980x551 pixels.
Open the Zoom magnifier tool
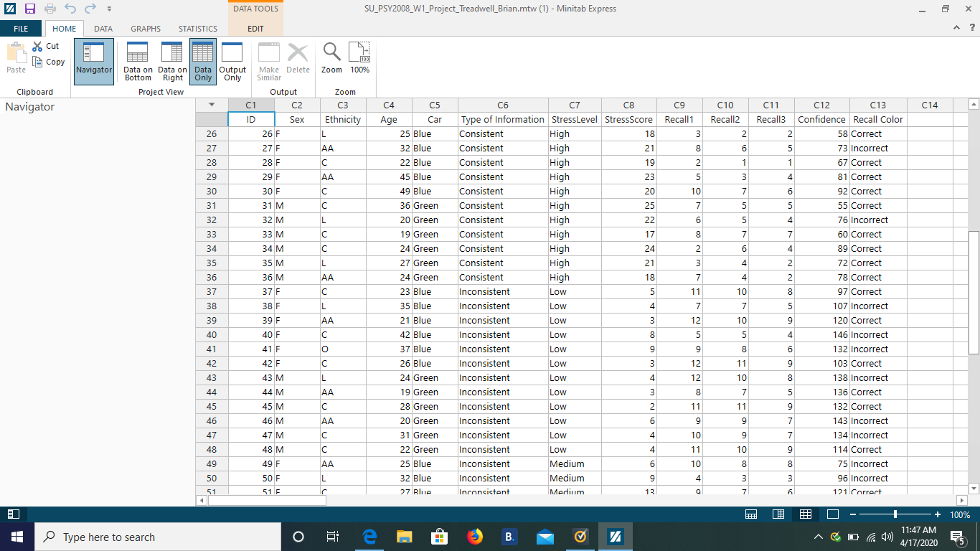[331, 58]
